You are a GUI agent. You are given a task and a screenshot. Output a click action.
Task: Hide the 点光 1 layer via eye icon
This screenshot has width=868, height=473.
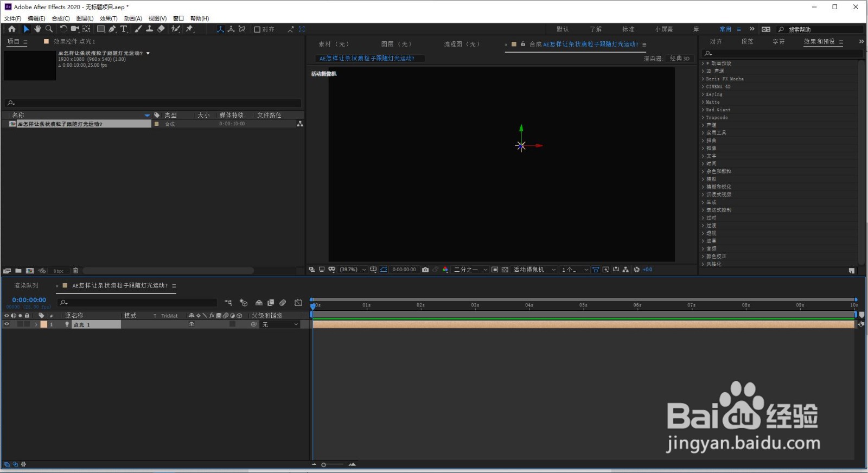(7, 324)
